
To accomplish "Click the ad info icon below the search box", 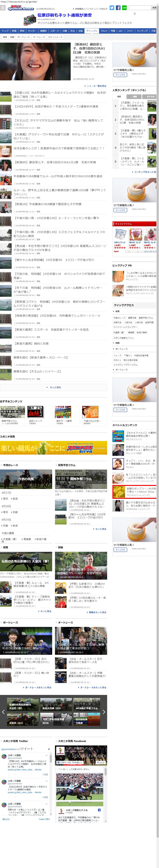I will pyautogui.click(x=135, y=14).
